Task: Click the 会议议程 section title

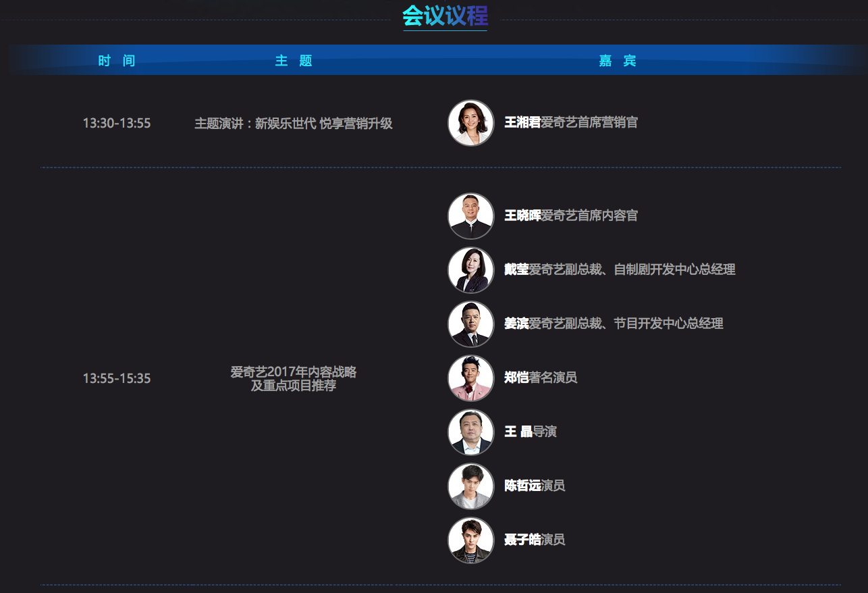Action: [445, 15]
